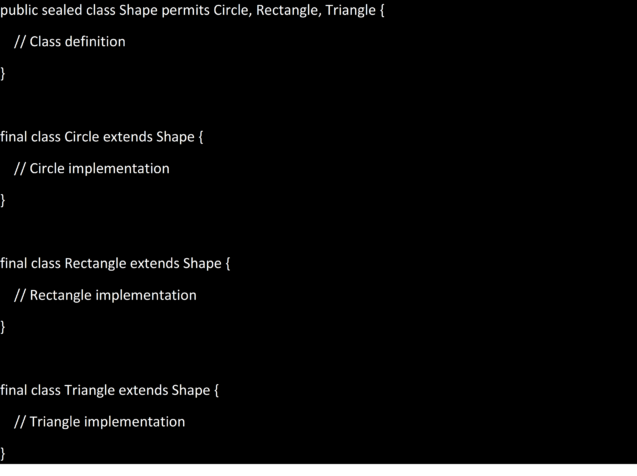This screenshot has width=637, height=476.
Task: Click the '// Class definition' comment
Action: pos(70,42)
